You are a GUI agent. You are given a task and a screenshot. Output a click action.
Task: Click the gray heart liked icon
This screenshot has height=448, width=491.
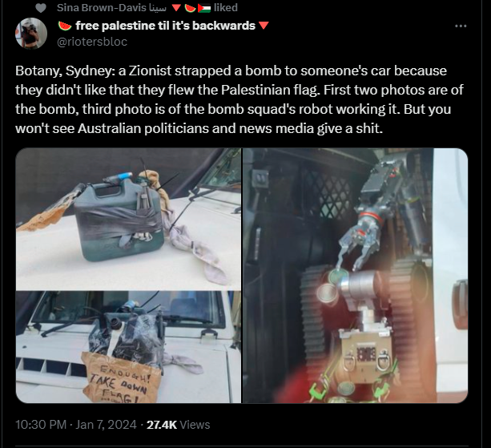(41, 8)
